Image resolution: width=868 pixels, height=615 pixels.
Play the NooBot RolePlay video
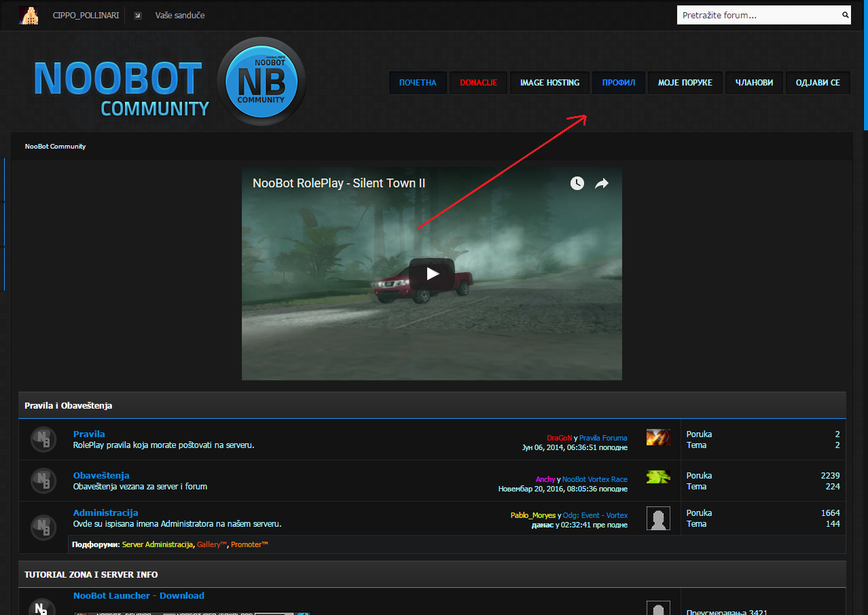(x=432, y=274)
